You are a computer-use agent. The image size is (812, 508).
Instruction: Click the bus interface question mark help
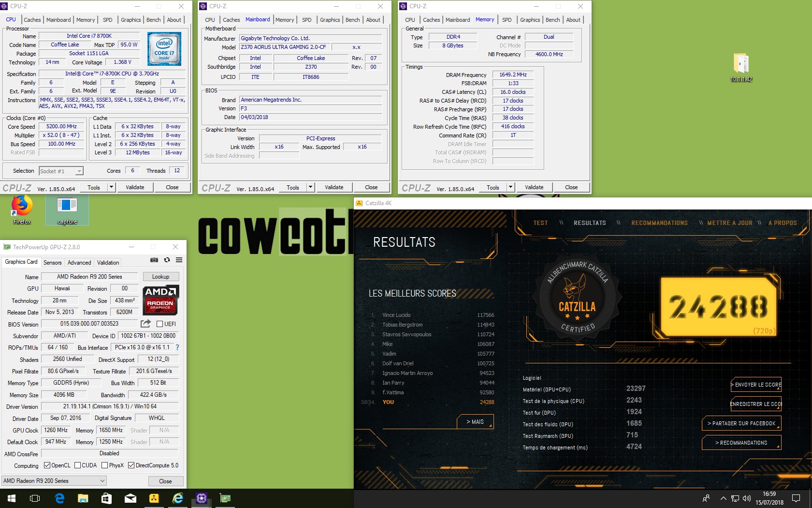177,347
